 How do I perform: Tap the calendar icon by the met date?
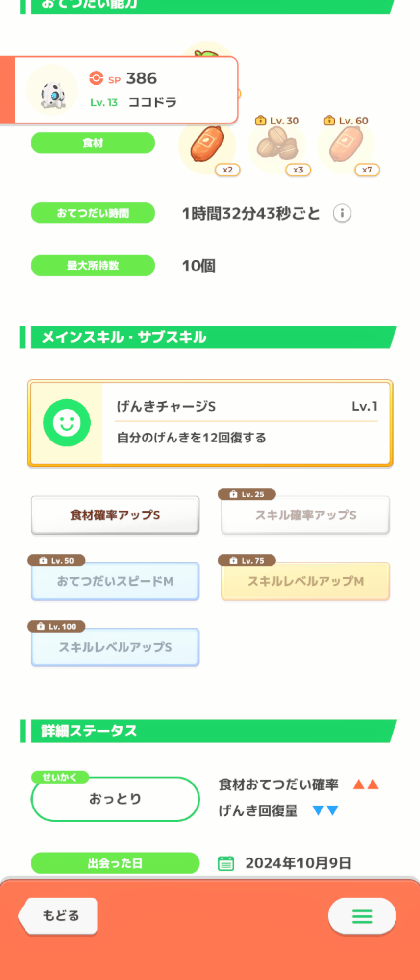225,863
